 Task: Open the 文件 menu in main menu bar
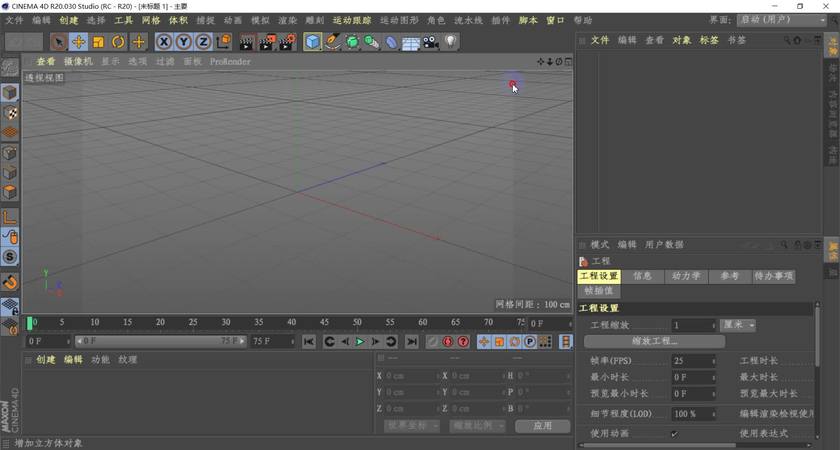[14, 20]
